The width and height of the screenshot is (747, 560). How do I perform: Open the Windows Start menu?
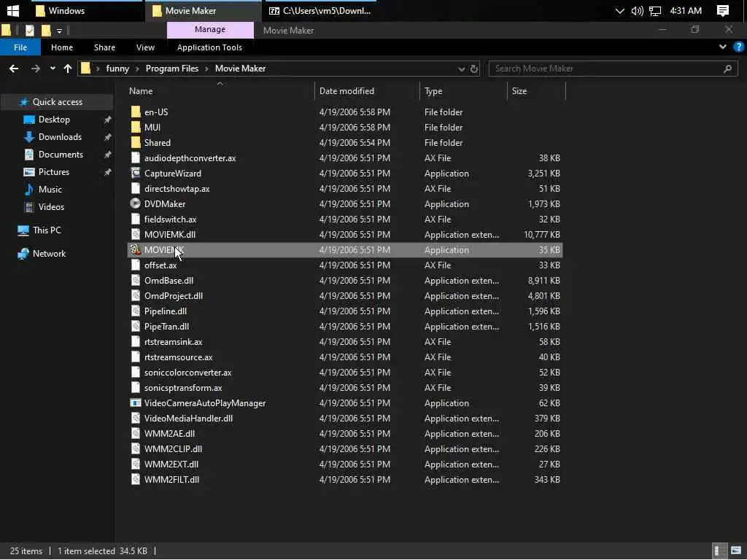[13, 10]
